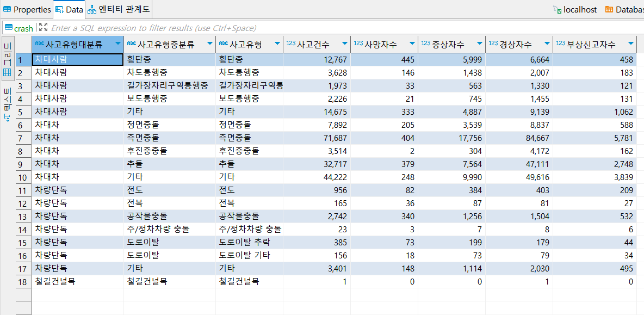Open 사고건수 column filter dropdown arrow

pos(344,44)
